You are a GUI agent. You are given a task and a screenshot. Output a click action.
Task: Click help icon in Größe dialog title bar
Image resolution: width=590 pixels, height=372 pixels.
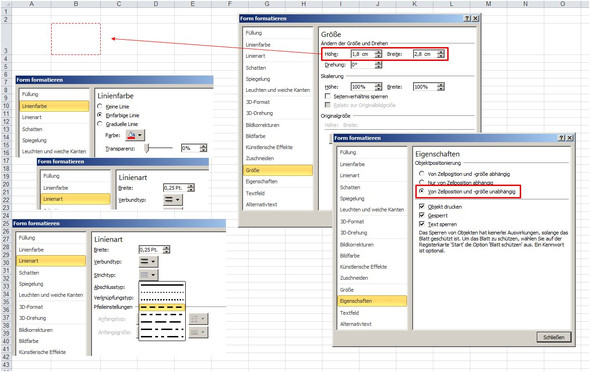tap(467, 18)
